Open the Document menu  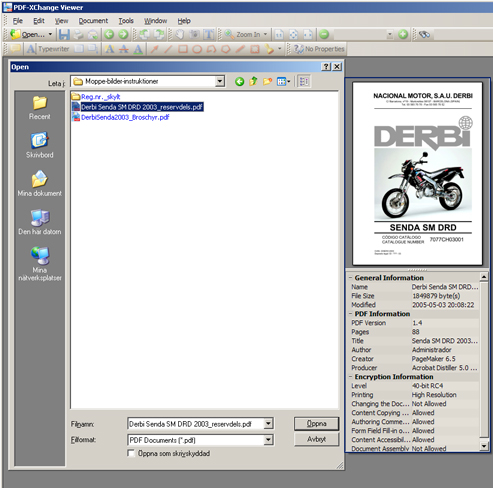coord(93,21)
